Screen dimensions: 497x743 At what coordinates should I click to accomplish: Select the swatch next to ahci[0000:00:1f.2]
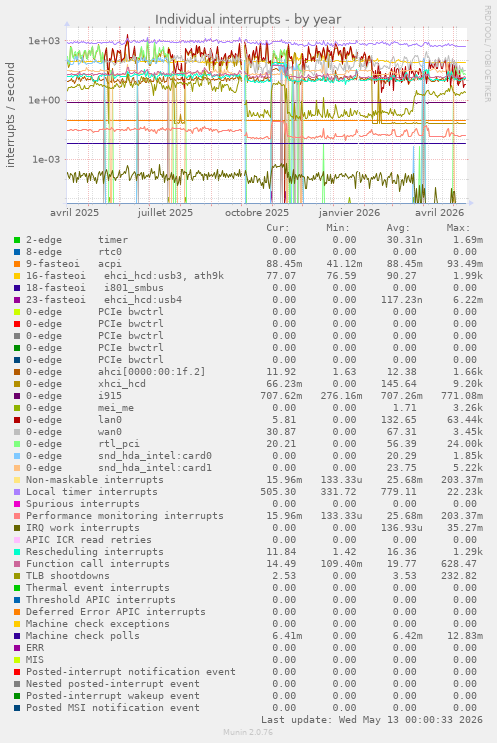click(17, 372)
